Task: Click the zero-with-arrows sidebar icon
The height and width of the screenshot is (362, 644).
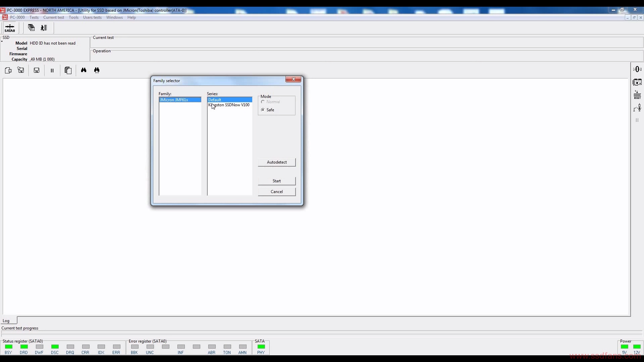Action: pyautogui.click(x=637, y=69)
